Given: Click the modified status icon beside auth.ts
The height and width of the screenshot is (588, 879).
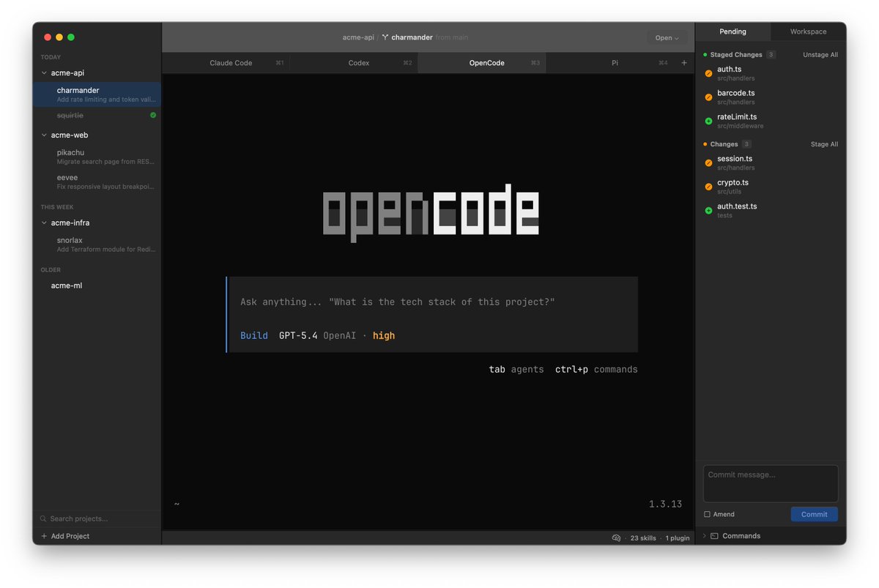Looking at the screenshot, I should [x=708, y=73].
